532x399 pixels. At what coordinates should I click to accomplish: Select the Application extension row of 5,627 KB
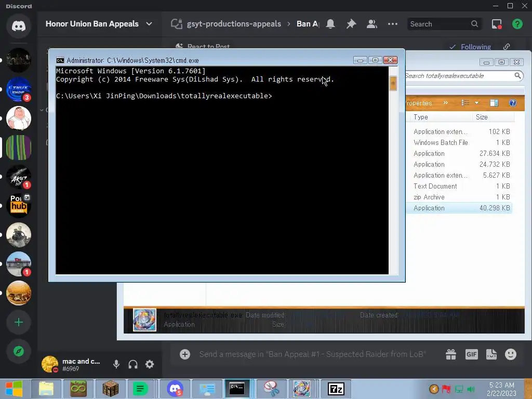(x=459, y=175)
